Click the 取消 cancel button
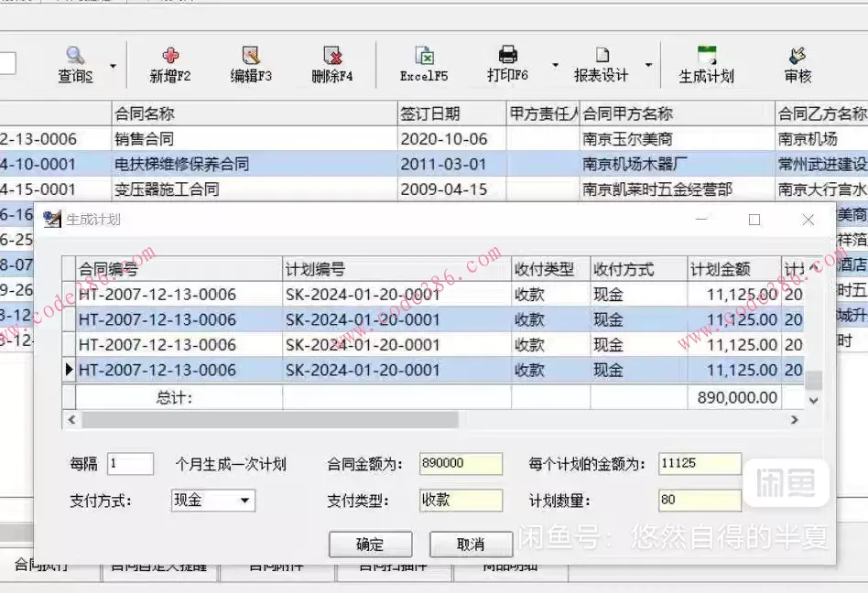868x593 pixels. [470, 544]
